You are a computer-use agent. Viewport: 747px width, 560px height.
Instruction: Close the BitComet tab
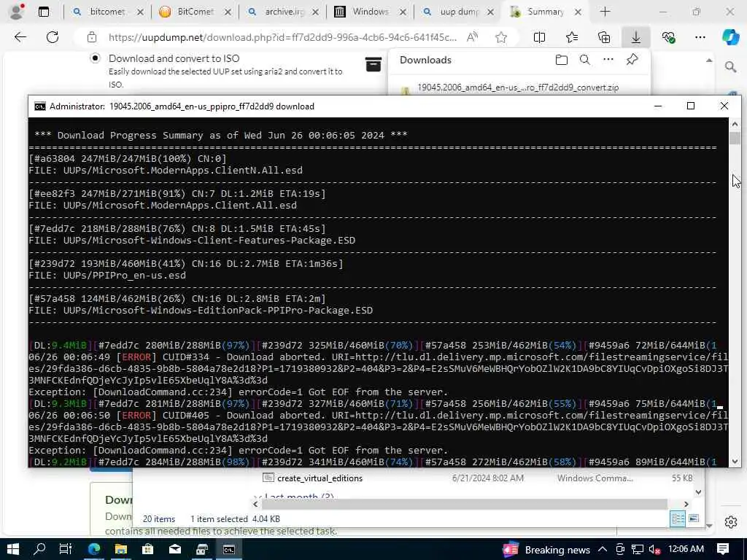(228, 12)
